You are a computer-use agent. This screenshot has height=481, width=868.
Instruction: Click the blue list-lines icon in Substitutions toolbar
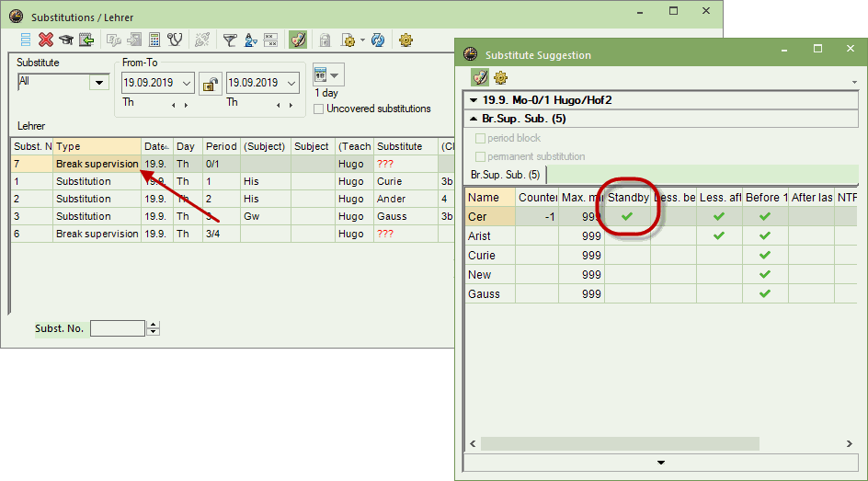[26, 40]
